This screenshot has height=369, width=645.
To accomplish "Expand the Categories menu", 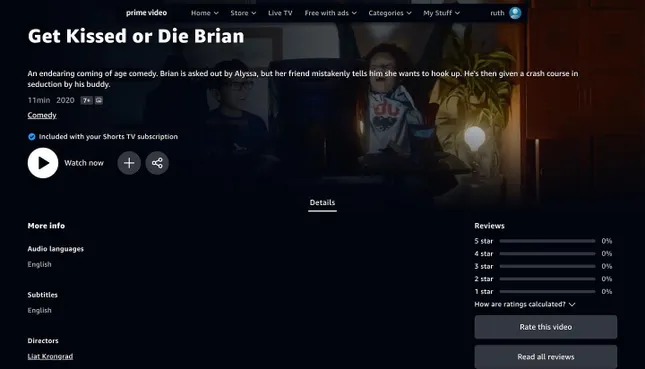I will (x=390, y=13).
